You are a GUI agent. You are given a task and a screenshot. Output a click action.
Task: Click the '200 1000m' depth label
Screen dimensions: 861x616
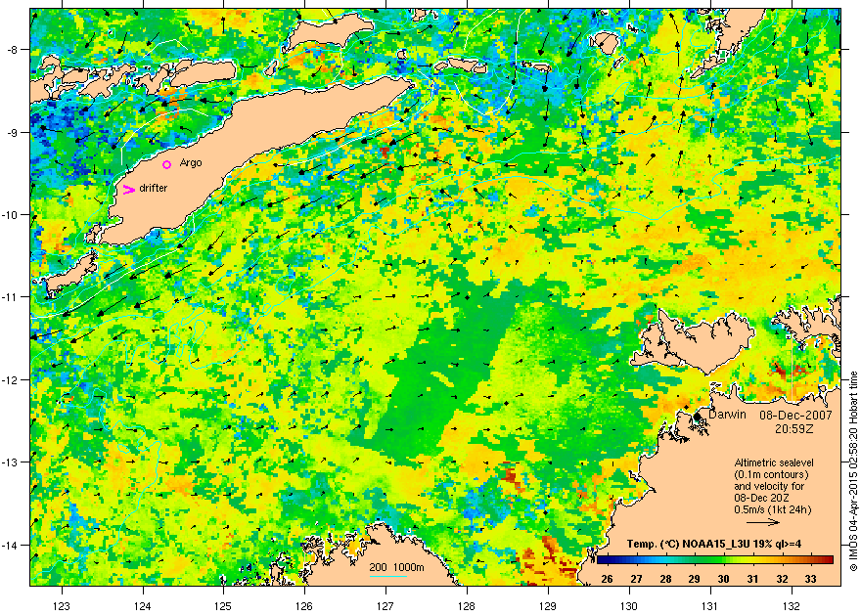[396, 567]
